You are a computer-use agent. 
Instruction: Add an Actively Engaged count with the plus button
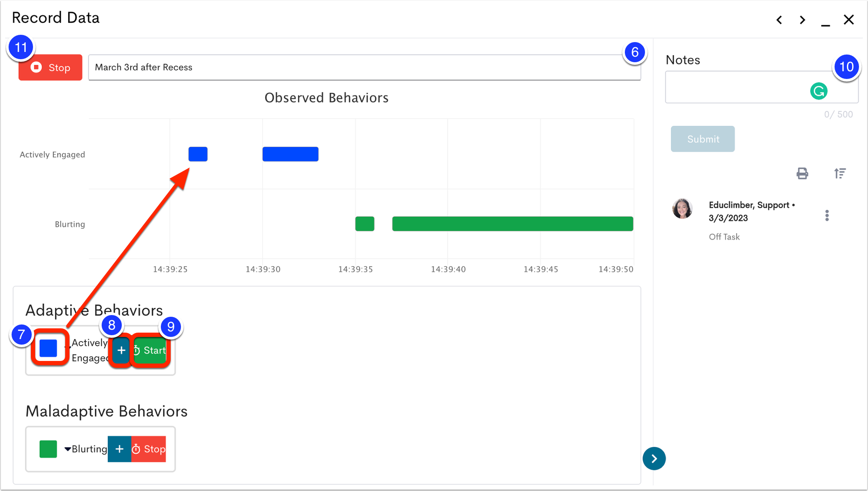tap(121, 350)
